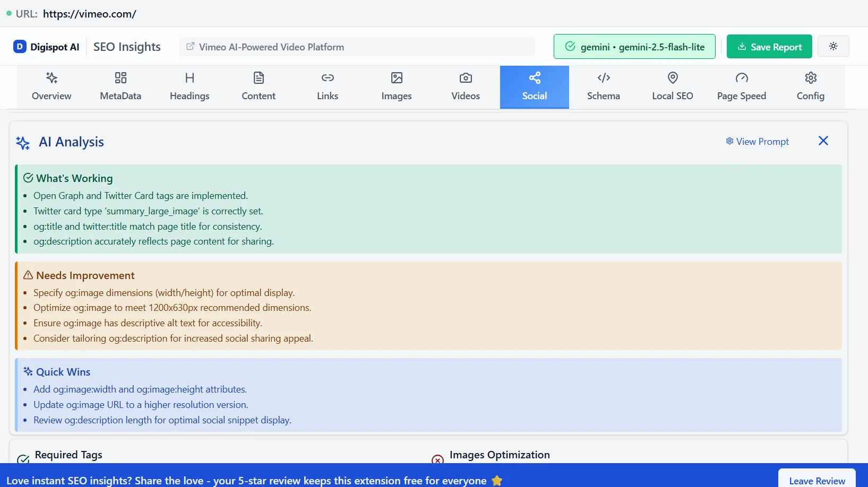868x487 pixels.
Task: Click the Required Tags check icon
Action: (x=23, y=459)
